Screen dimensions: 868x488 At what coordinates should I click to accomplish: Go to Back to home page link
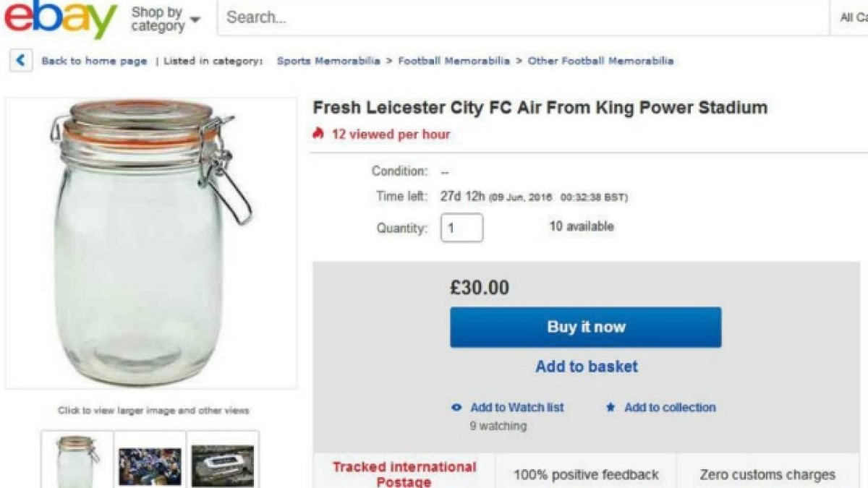94,61
